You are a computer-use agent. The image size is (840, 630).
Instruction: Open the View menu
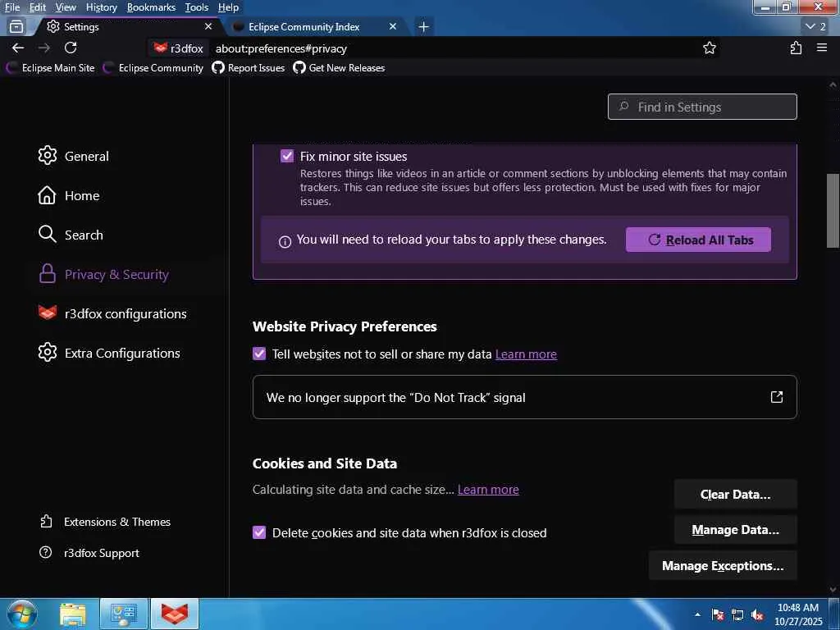tap(66, 7)
